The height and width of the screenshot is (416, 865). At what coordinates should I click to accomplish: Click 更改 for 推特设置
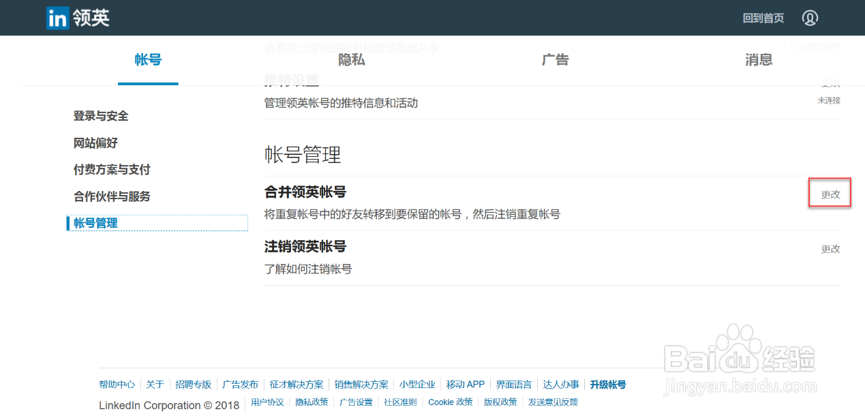click(830, 83)
